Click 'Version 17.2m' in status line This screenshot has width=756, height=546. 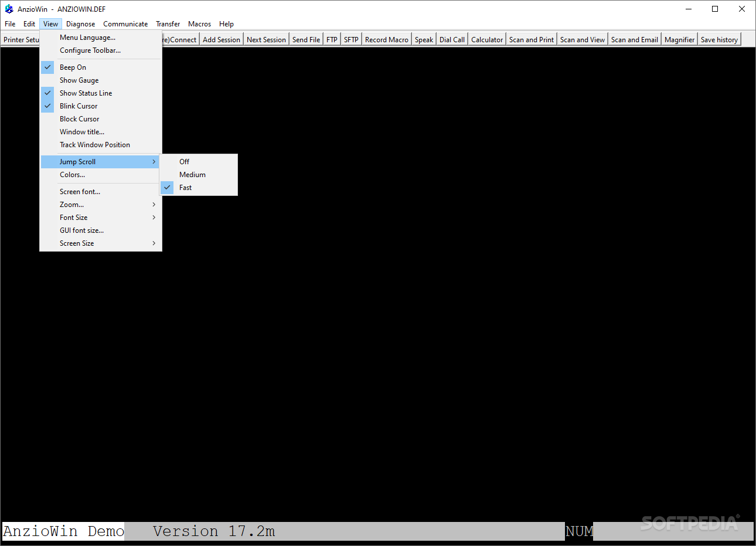click(214, 531)
